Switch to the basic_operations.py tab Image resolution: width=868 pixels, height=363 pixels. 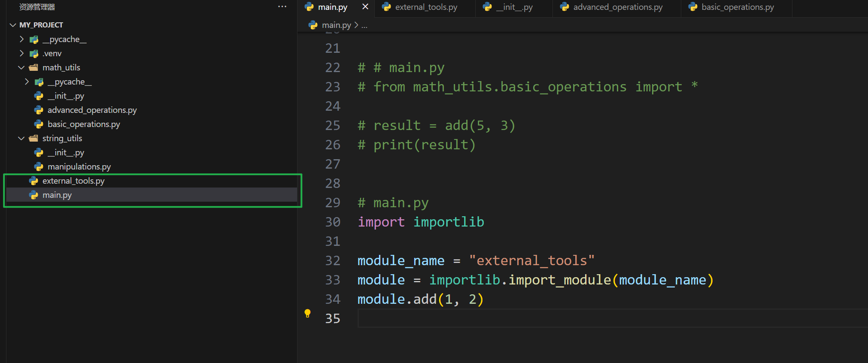pos(737,7)
